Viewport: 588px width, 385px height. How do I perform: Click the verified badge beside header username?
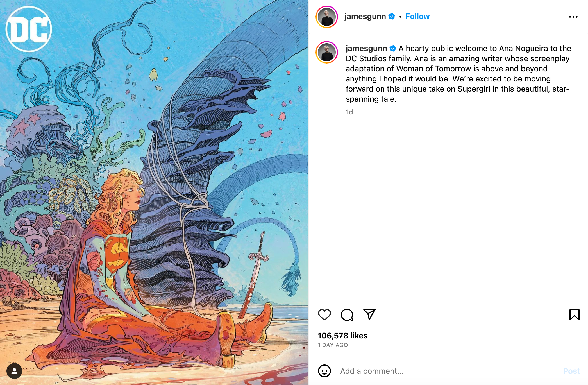coord(392,17)
